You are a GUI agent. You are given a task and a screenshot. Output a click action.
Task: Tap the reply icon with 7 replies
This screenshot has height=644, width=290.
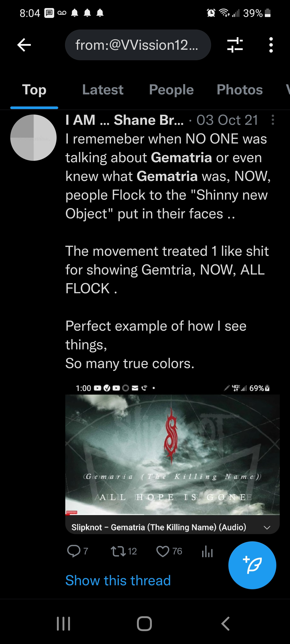pos(74,551)
